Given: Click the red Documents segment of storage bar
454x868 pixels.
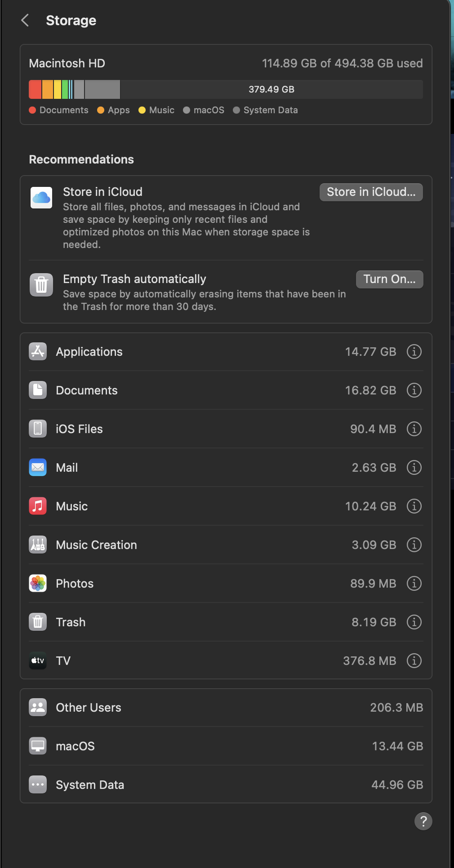Looking at the screenshot, I should (x=35, y=89).
